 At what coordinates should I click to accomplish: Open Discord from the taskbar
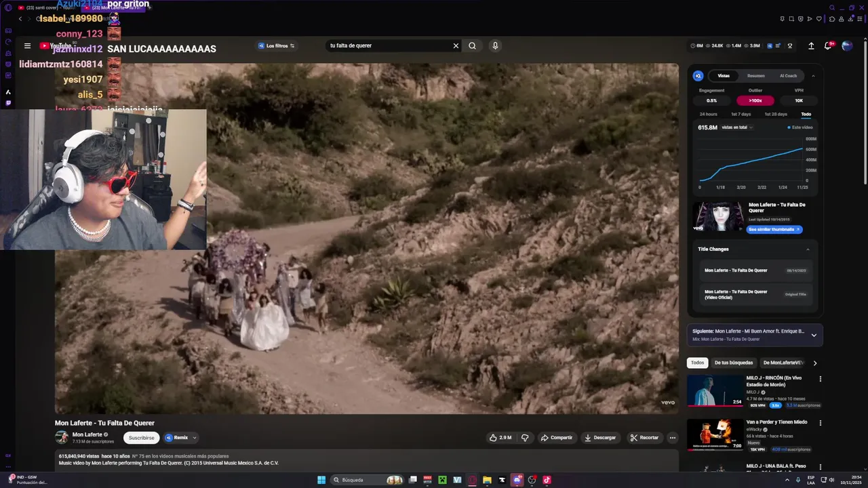pyautogui.click(x=517, y=480)
